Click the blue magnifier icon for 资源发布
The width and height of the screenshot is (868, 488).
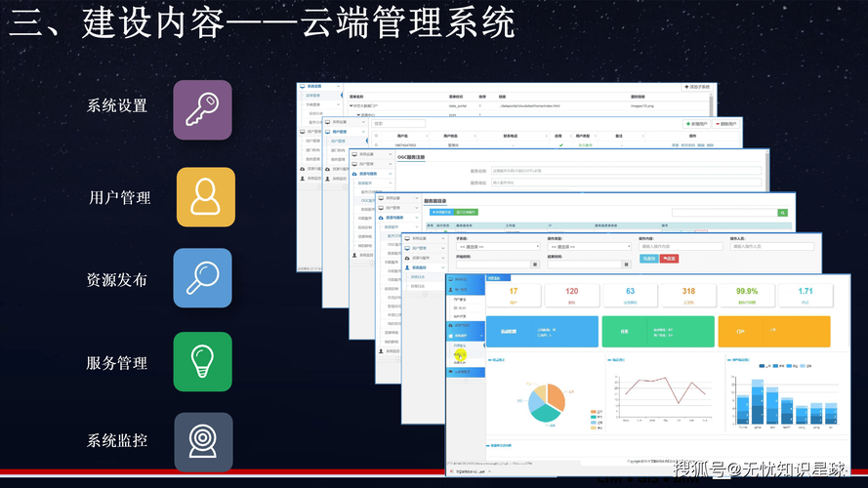203,278
